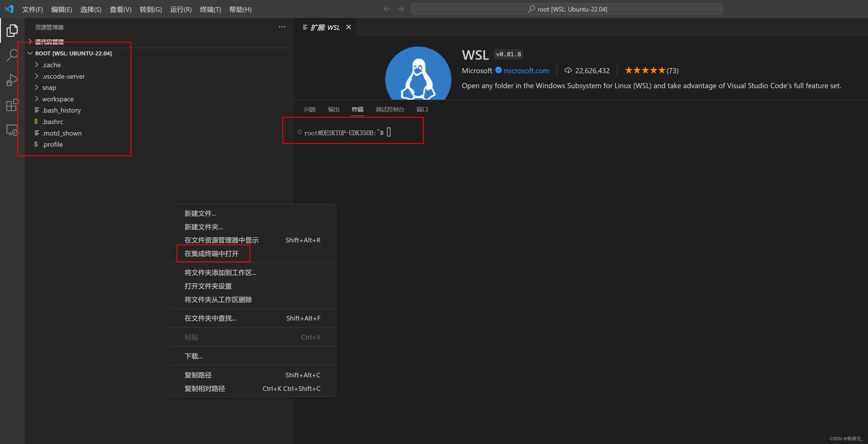Image resolution: width=868 pixels, height=444 pixels.
Task: Choose 新建文件夹... from context menu
Action: click(253, 227)
